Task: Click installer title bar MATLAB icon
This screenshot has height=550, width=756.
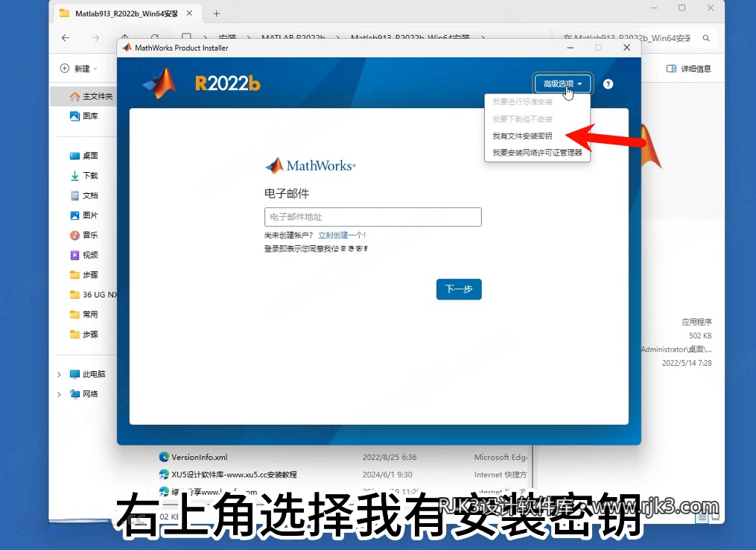Action: 127,48
